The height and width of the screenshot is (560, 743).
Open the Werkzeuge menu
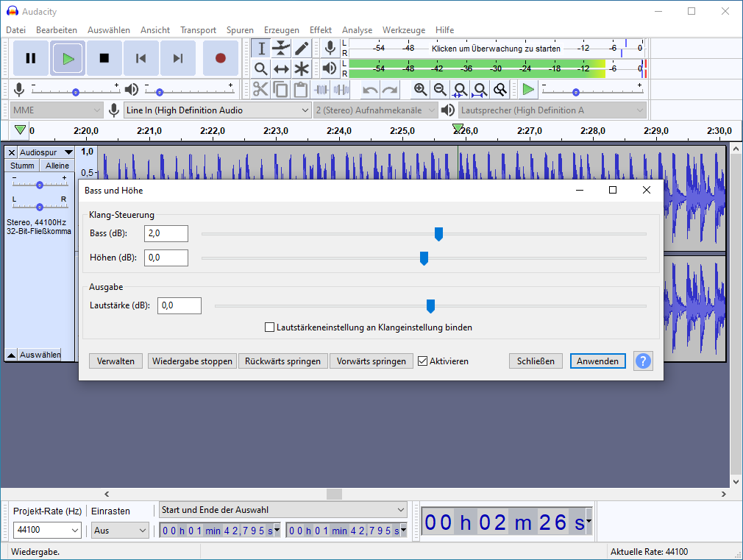(x=404, y=30)
